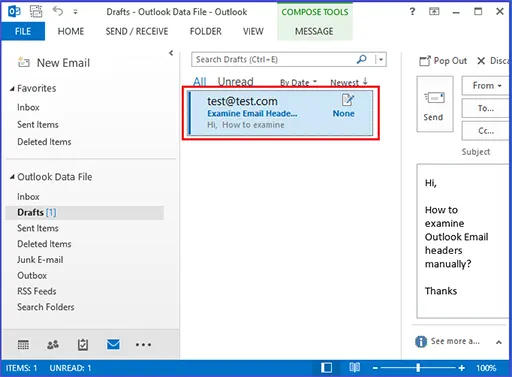512x377 pixels.
Task: Switch to People contacts icon
Action: 53,345
